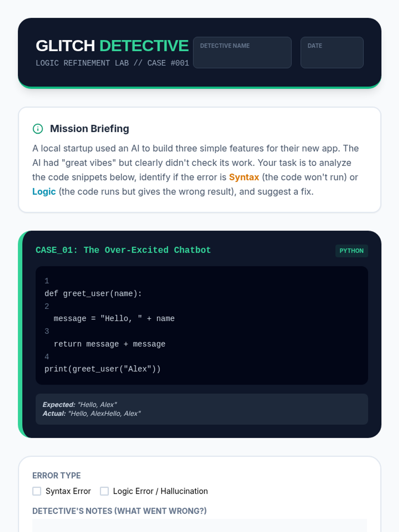Click the Mission Briefing info icon
Screen dimensions: 399x532
(38, 129)
